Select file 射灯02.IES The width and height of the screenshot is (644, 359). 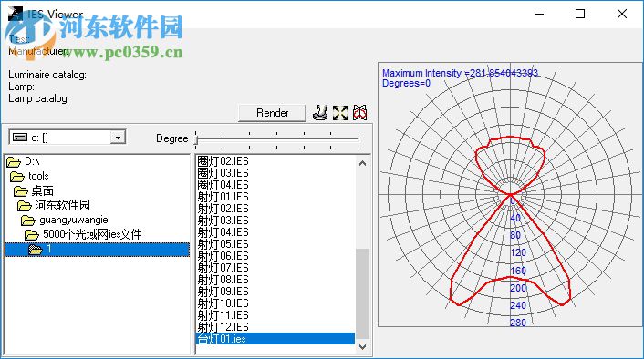coord(223,209)
